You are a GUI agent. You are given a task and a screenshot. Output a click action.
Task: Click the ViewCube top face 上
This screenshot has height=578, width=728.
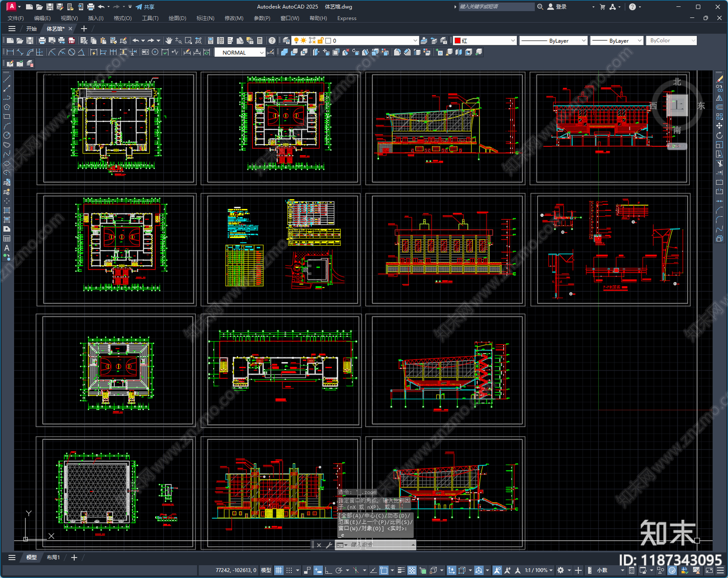click(x=677, y=106)
